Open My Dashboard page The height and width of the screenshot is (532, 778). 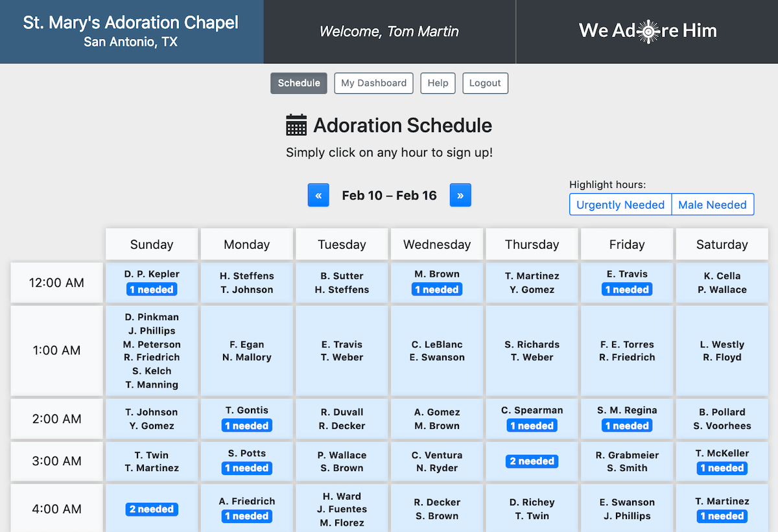coord(373,83)
